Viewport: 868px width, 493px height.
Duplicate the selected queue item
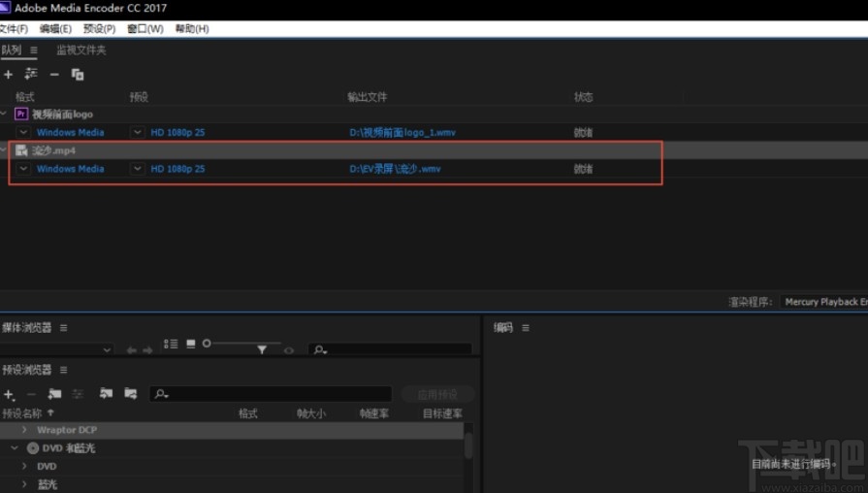tap(78, 74)
